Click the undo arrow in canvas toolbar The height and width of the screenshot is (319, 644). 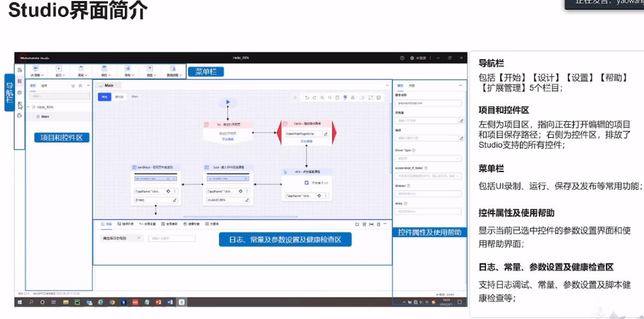pyautogui.click(x=307, y=97)
